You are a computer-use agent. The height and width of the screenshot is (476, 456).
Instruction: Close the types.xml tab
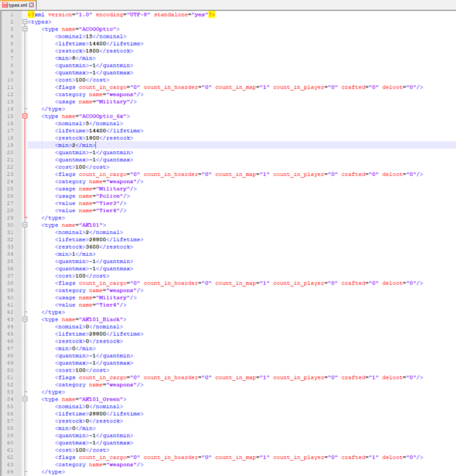[x=31, y=5]
